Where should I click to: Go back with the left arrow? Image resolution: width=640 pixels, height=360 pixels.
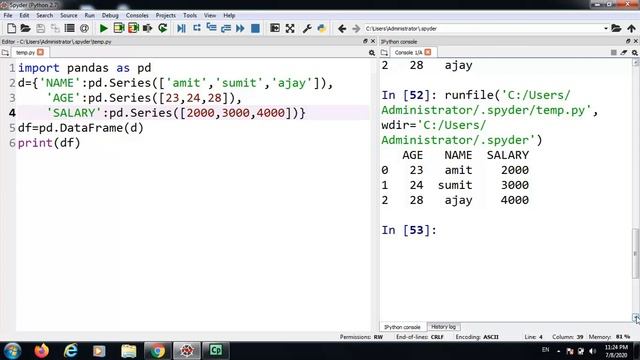point(342,29)
